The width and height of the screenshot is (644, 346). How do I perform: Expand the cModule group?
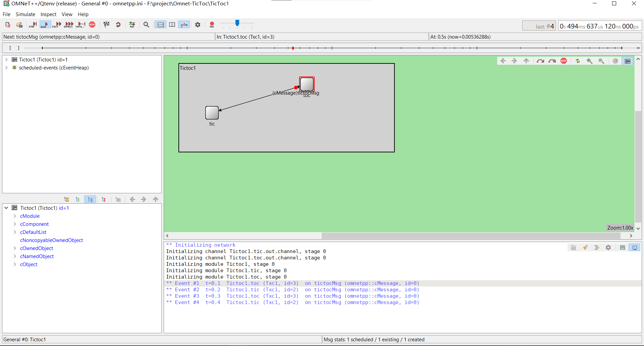(x=15, y=216)
